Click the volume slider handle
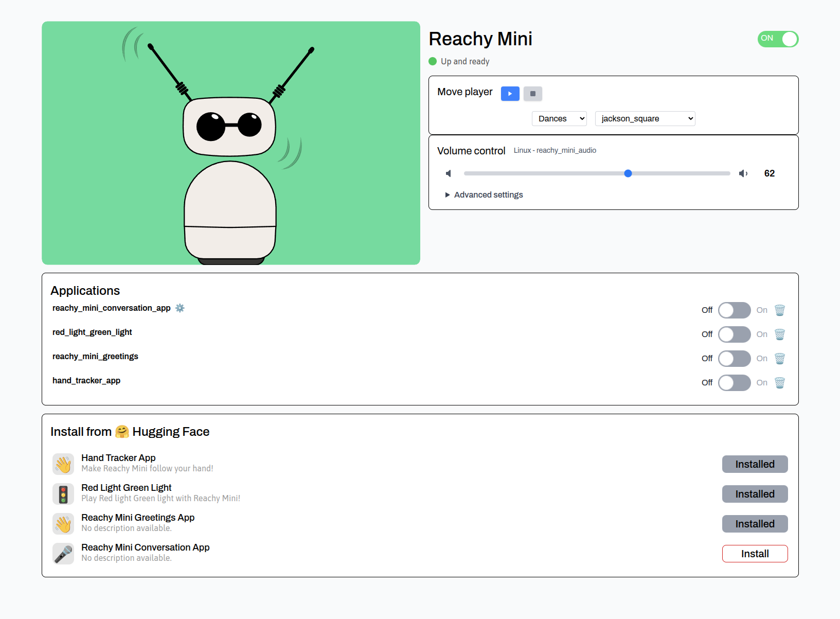This screenshot has width=840, height=619. (628, 173)
